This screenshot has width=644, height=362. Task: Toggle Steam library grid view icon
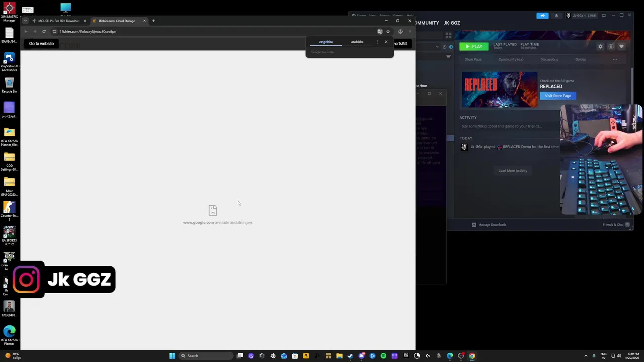448,35
